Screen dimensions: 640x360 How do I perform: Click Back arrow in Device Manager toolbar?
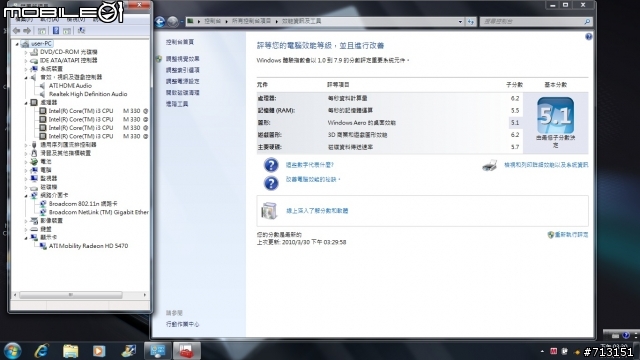pos(16,31)
